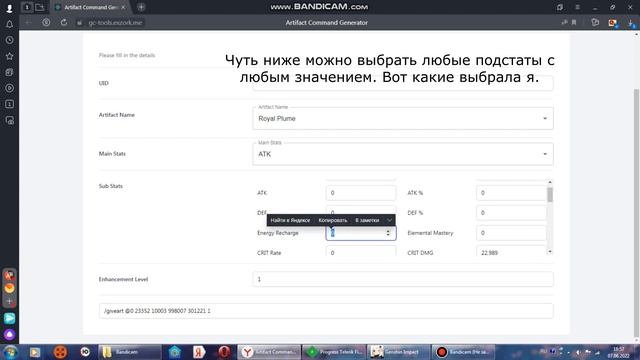Open Artifact Name dropdown Royal Plume
This screenshot has width=640, height=360.
pos(403,118)
